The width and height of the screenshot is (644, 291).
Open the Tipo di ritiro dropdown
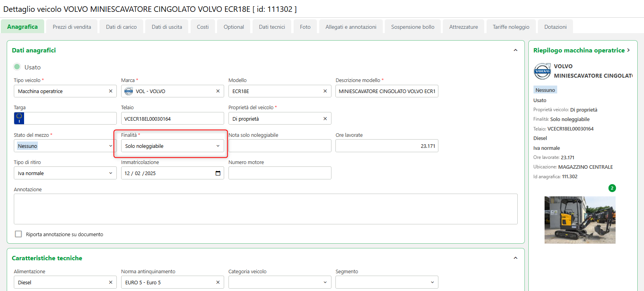[65, 173]
